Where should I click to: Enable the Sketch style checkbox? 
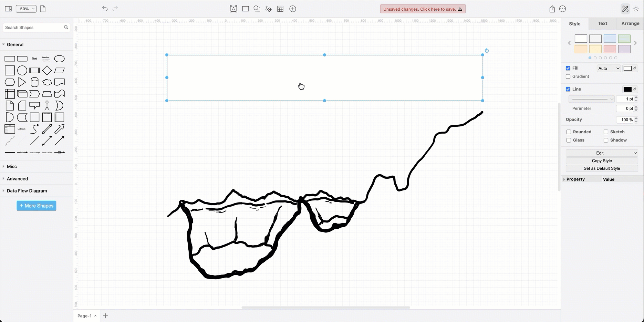point(605,132)
